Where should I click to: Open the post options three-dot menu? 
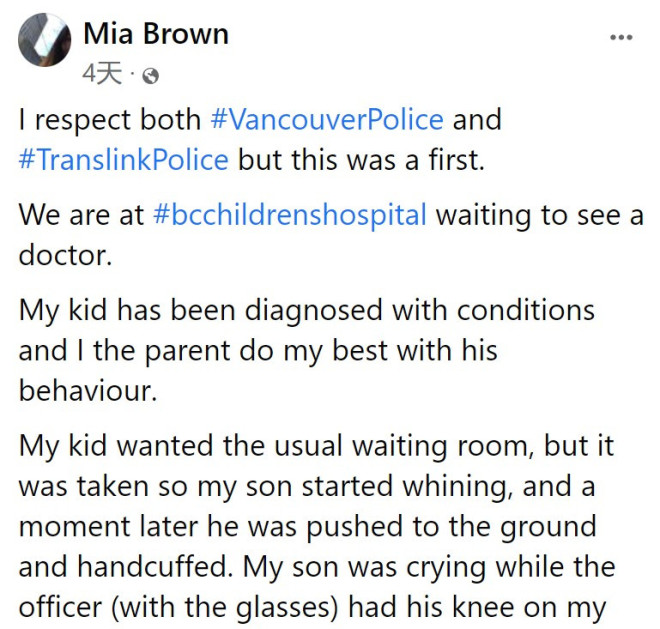(x=621, y=37)
